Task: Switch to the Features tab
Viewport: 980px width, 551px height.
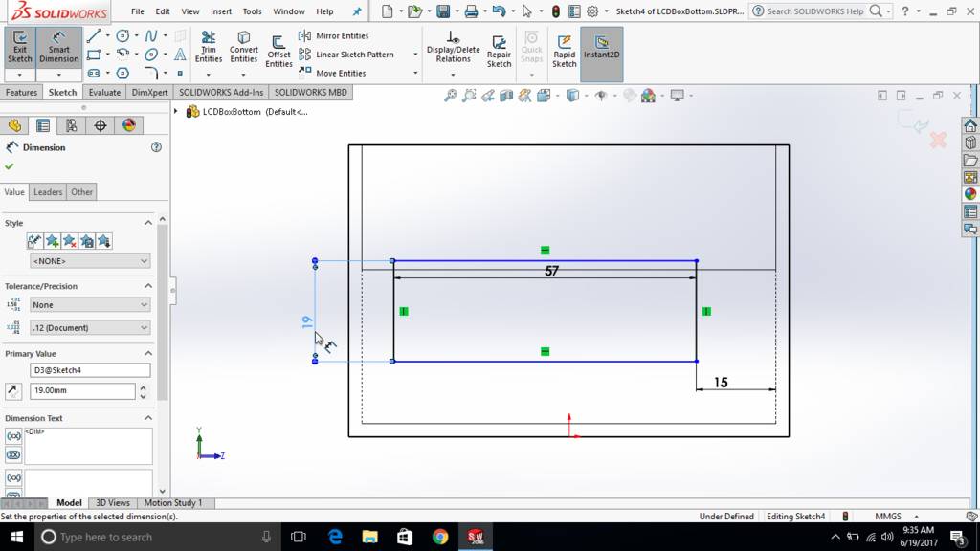Action: click(x=21, y=93)
